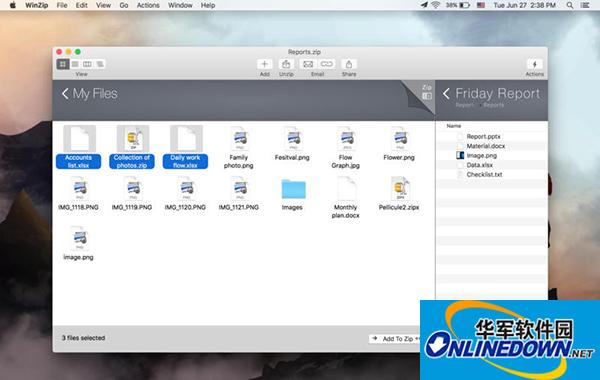The width and height of the screenshot is (600, 380).
Task: Click the battery status indicator
Action: [x=458, y=5]
